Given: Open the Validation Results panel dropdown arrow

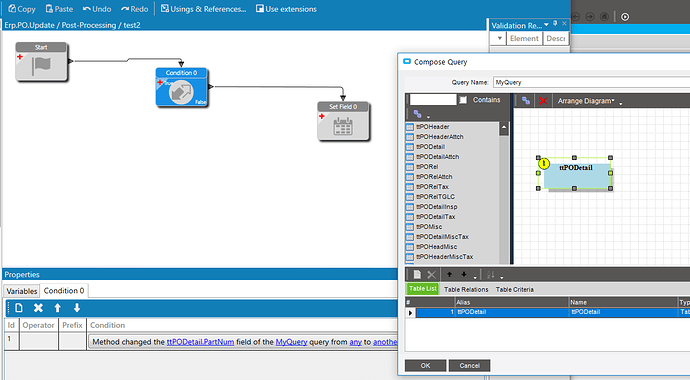Looking at the screenshot, I should 546,25.
